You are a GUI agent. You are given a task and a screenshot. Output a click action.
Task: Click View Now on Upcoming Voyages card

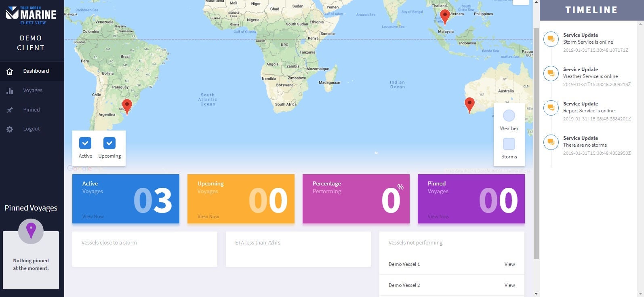208,217
